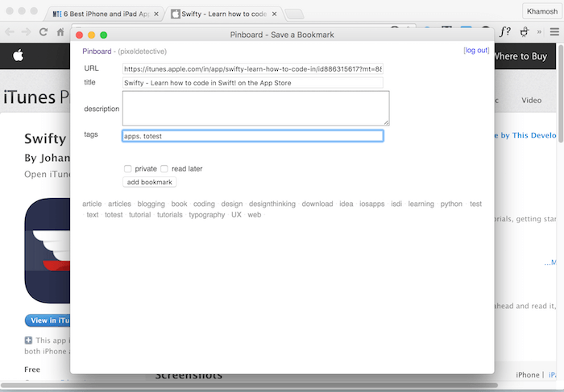Click the Apple logo in site header
564x392 pixels.
18,56
